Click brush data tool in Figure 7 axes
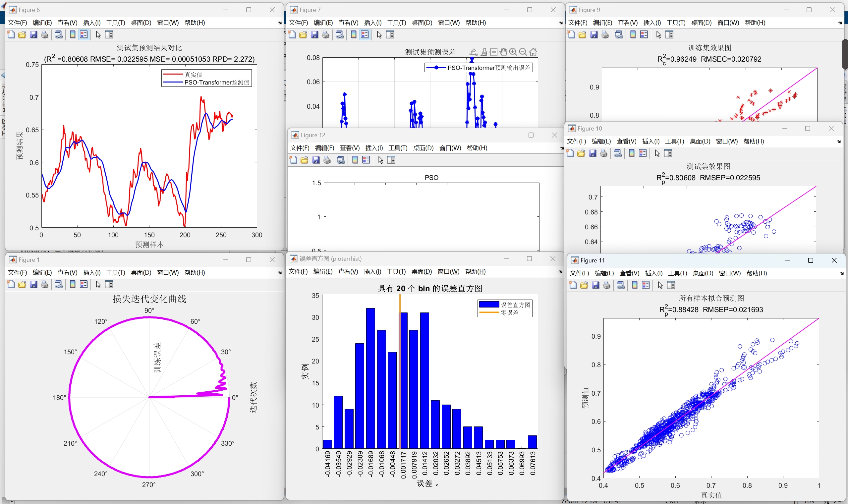The width and height of the screenshot is (848, 504). (x=484, y=52)
